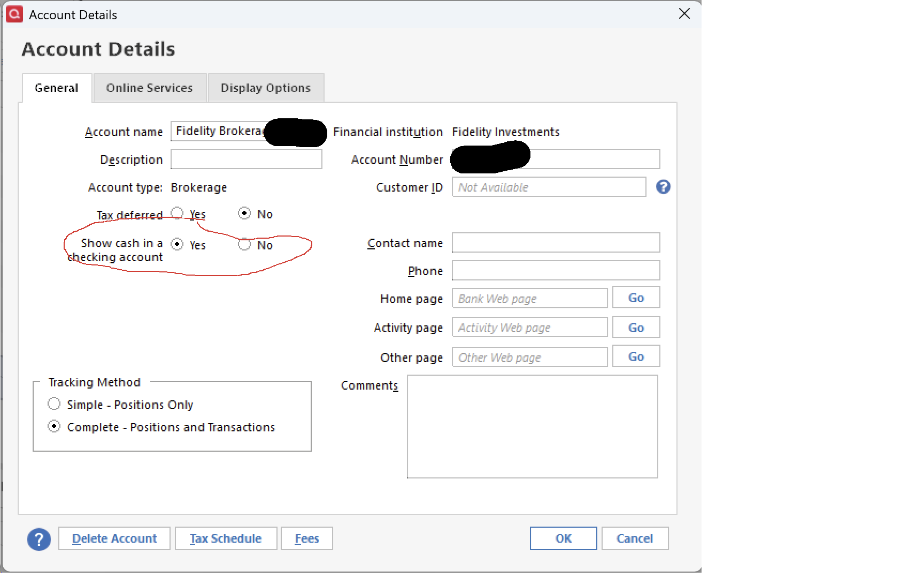Open the Tax Schedule dialog
This screenshot has width=924, height=578.
click(226, 538)
